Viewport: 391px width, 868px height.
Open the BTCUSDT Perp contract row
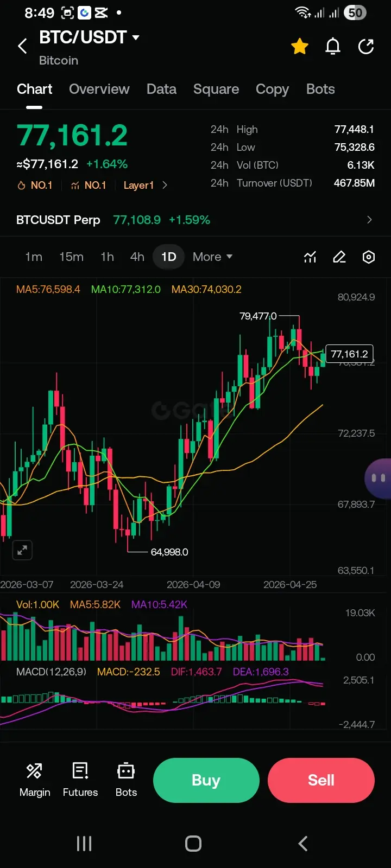195,220
